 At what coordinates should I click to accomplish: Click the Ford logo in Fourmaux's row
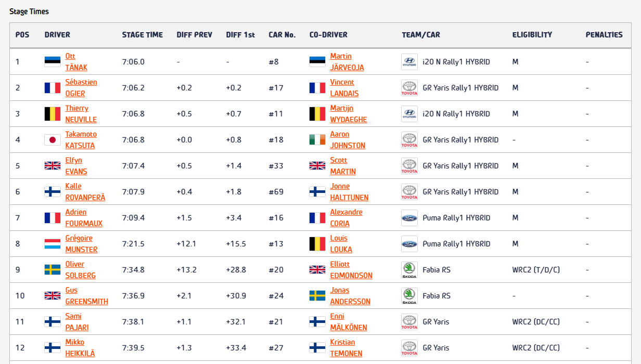(409, 218)
